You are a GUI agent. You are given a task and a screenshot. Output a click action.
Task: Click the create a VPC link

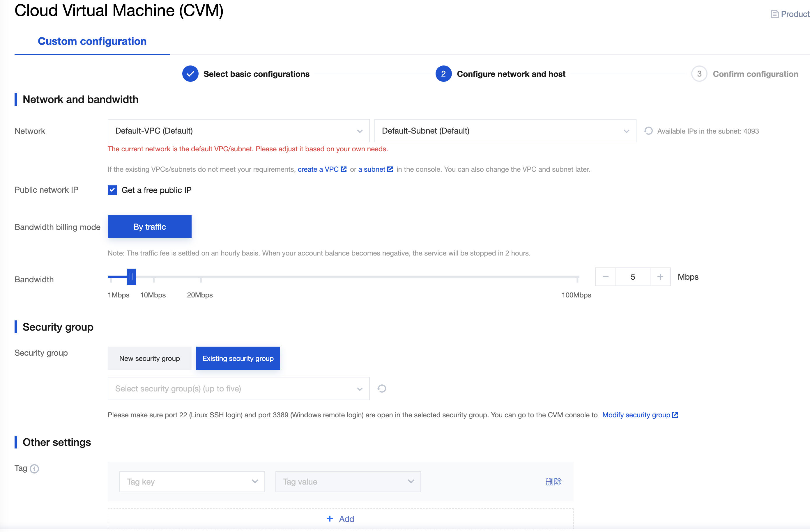coord(318,169)
